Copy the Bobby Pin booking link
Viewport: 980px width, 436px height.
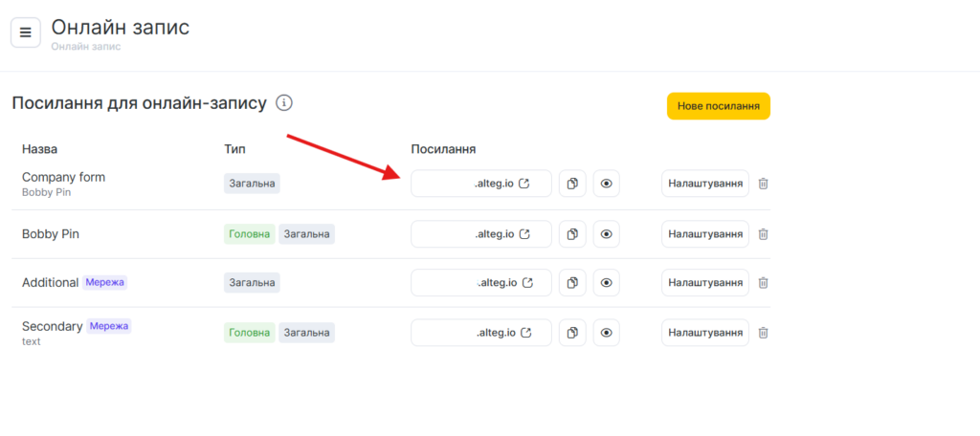click(571, 234)
